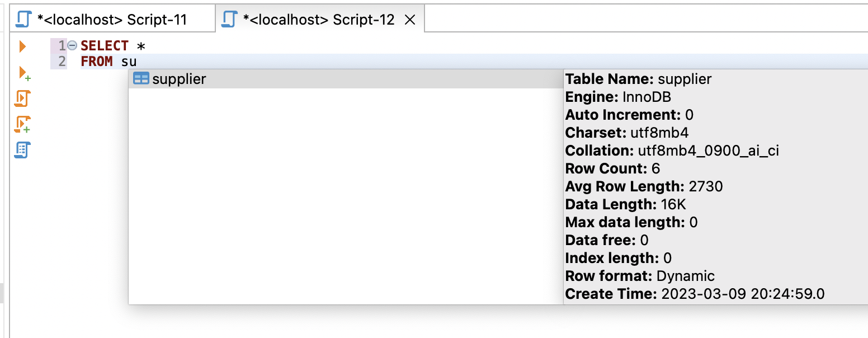Run the Execute SQL statement icon
The image size is (868, 338).
click(x=22, y=46)
